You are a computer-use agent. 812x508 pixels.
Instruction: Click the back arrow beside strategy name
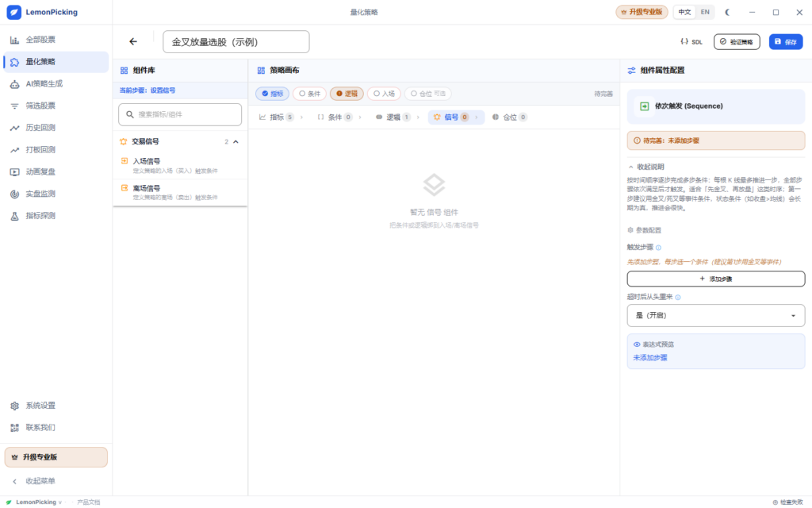(133, 41)
